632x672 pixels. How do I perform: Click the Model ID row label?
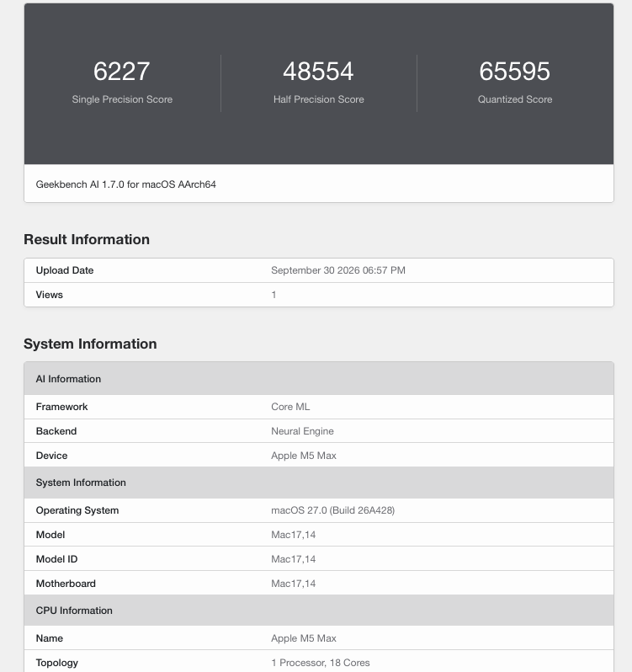click(56, 559)
